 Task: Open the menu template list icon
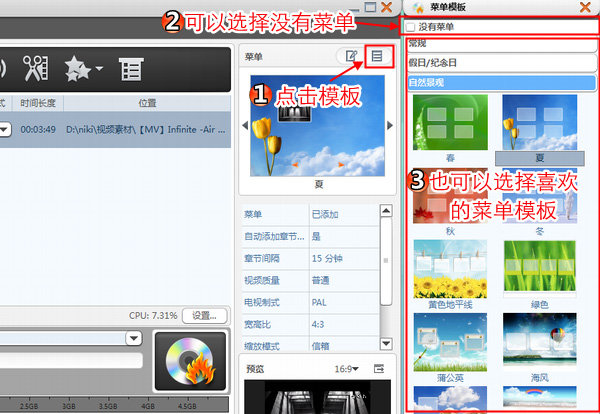377,56
